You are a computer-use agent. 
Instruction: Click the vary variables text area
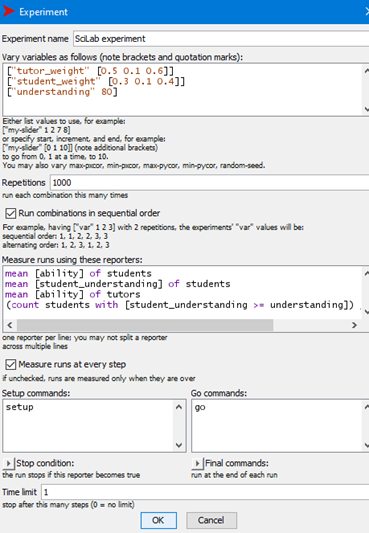coord(183,90)
